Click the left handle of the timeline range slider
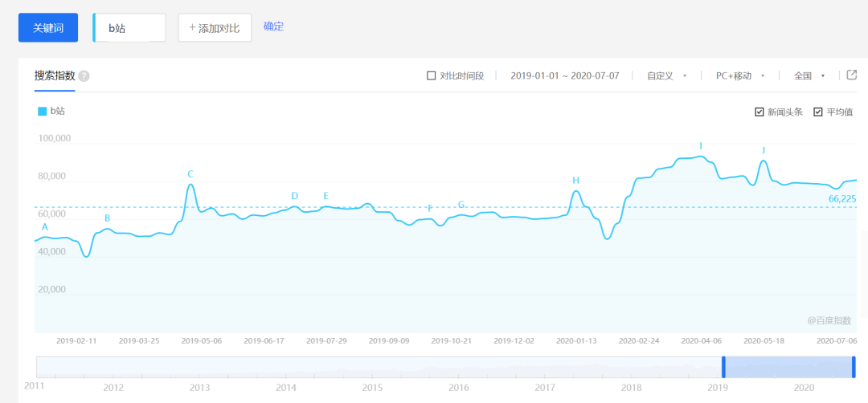This screenshot has width=868, height=403. pos(723,367)
